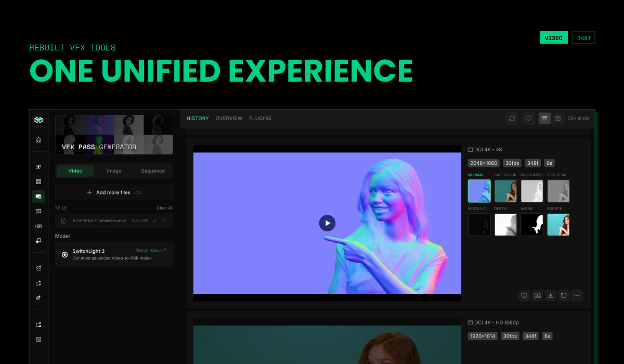The height and width of the screenshot is (364, 624).
Task: Click the 39+ shots label
Action: (579, 119)
